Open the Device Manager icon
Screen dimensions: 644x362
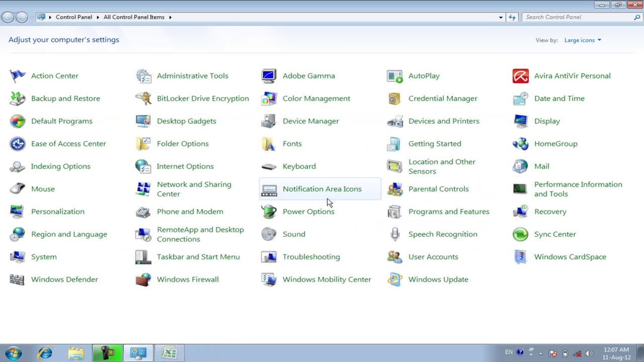(269, 121)
